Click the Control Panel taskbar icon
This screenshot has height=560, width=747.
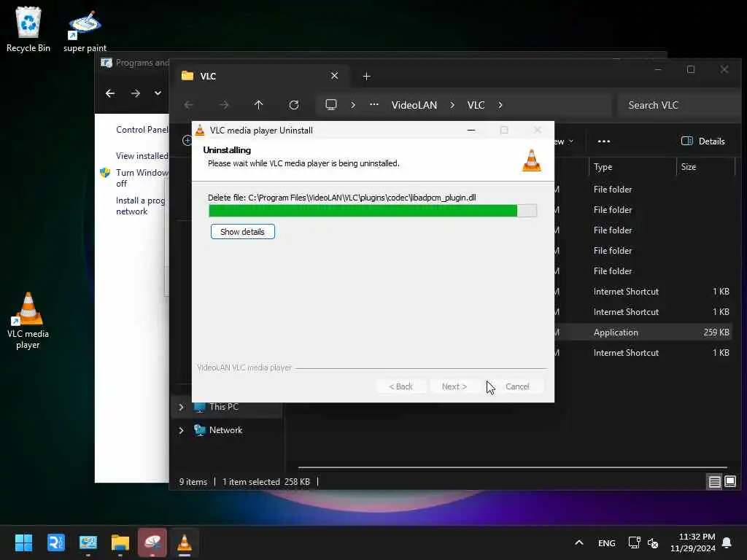[x=88, y=542]
